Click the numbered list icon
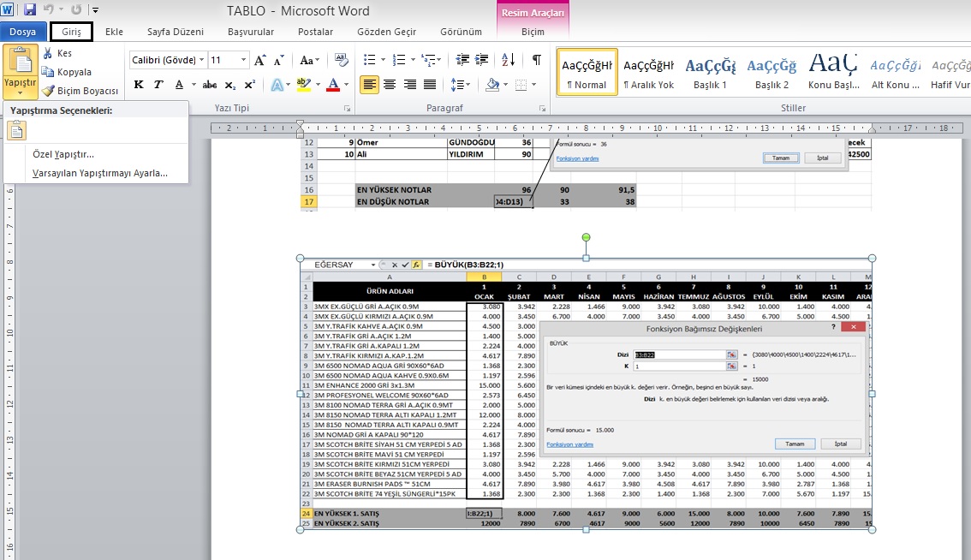Screen dimensions: 971x560 click(x=399, y=59)
